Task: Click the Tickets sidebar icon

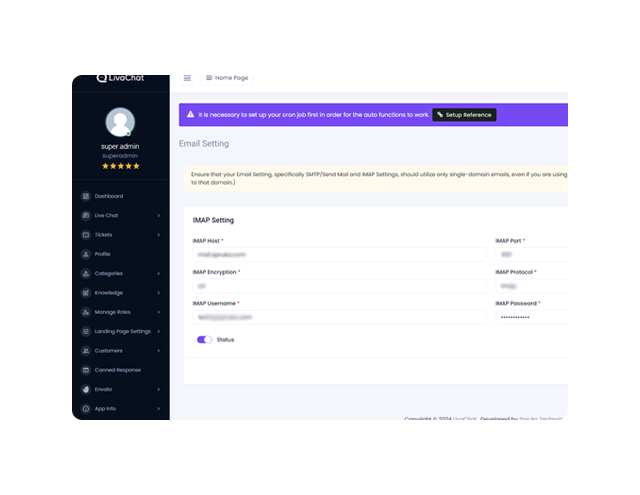Action: (x=86, y=235)
